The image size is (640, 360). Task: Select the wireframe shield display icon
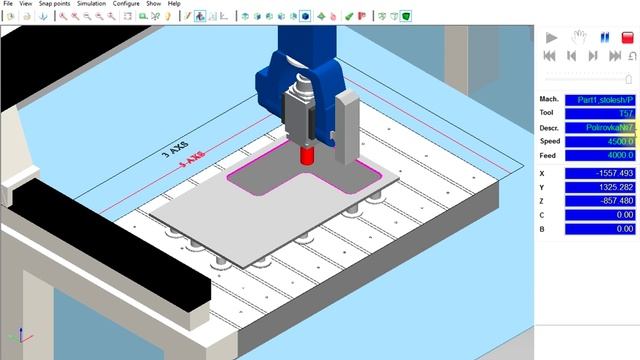pos(382,16)
